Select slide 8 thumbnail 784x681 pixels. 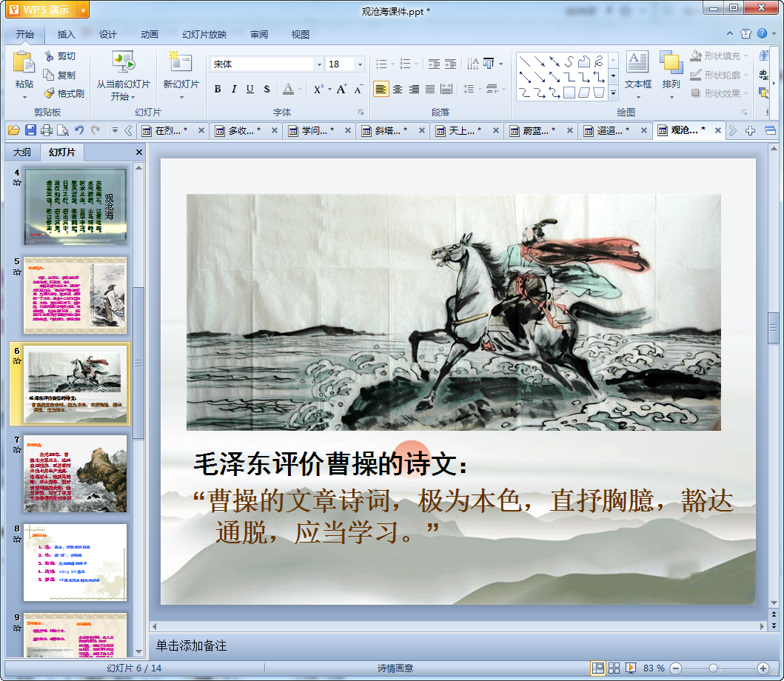75,563
